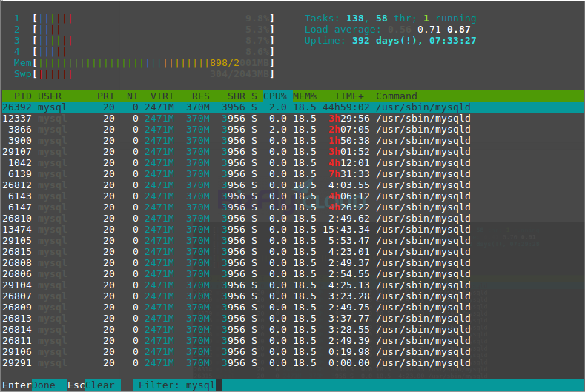Select process row with PID 1042
This screenshot has height=392, width=585.
(x=292, y=163)
